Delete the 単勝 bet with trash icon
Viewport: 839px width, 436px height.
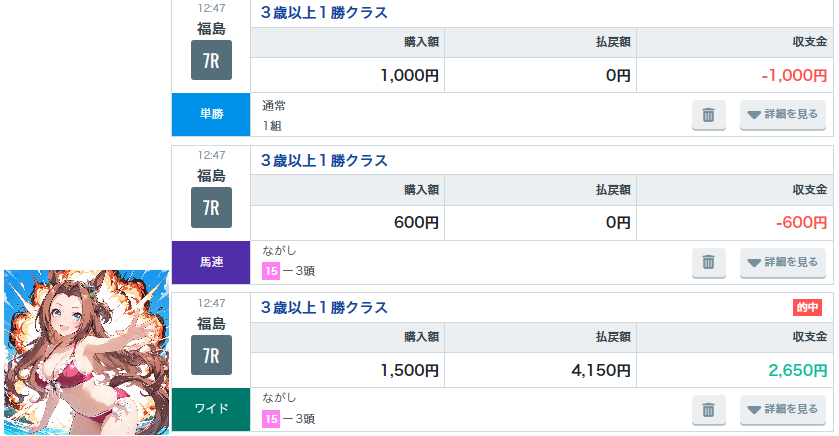[x=708, y=115]
